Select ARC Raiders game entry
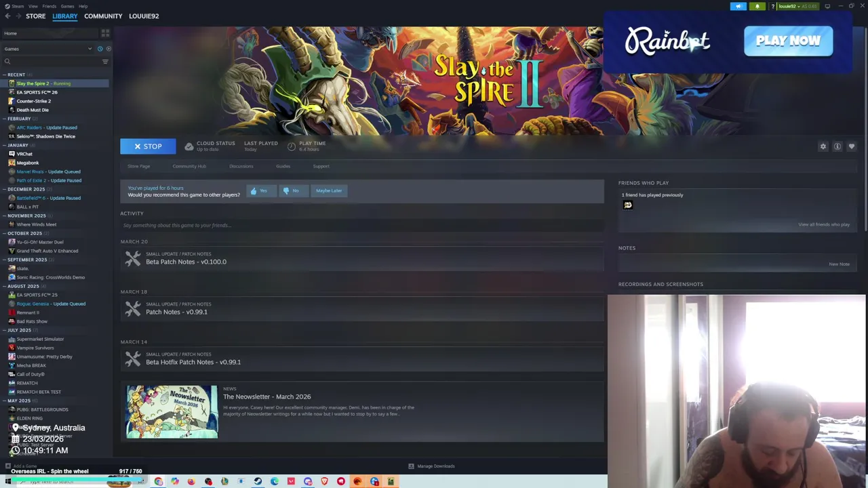The width and height of the screenshot is (868, 488). click(x=47, y=127)
